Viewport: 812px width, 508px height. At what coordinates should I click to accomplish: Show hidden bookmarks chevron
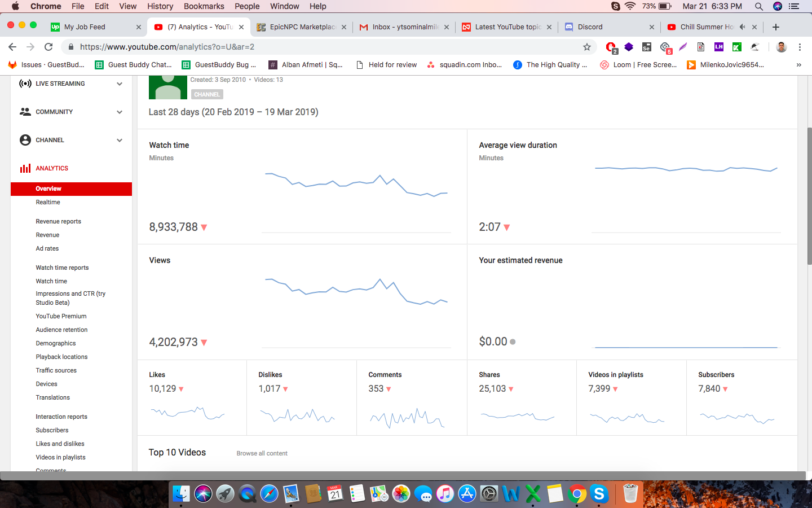tap(798, 65)
